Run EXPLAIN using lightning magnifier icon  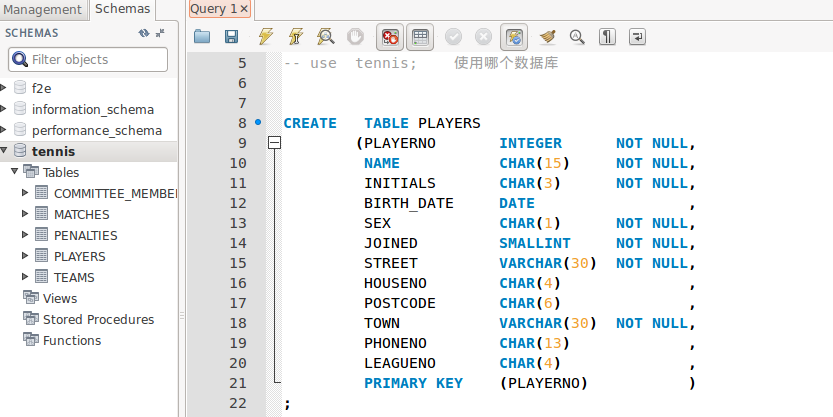coord(325,37)
